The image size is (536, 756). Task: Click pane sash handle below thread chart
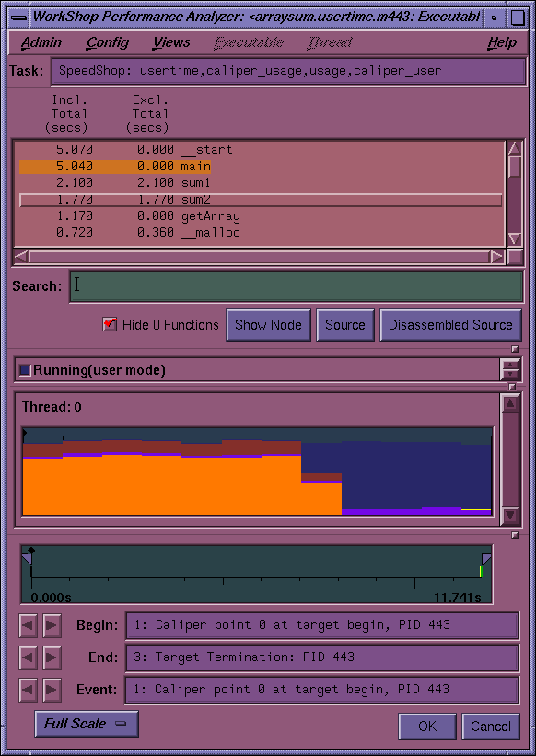coord(514,535)
